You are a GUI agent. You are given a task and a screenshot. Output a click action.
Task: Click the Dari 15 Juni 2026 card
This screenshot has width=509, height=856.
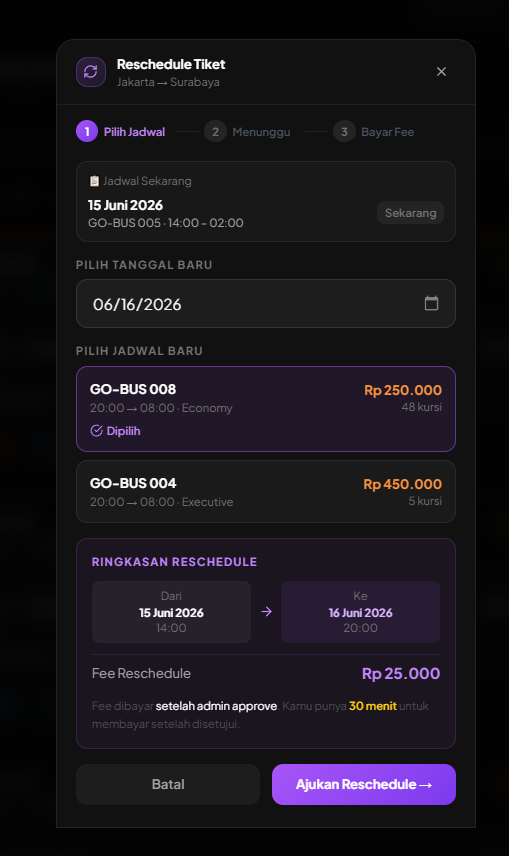[x=171, y=612]
